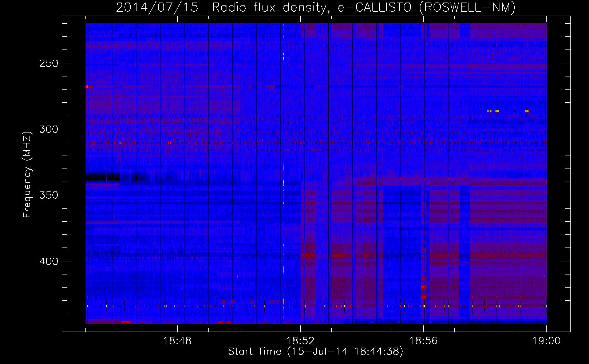The image size is (589, 364).
Task: Click the 19:00 time axis label
Action: coord(546,341)
